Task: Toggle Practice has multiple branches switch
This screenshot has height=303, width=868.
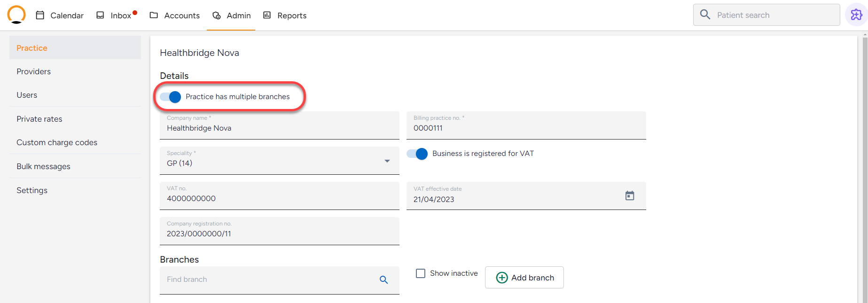Action: tap(171, 97)
